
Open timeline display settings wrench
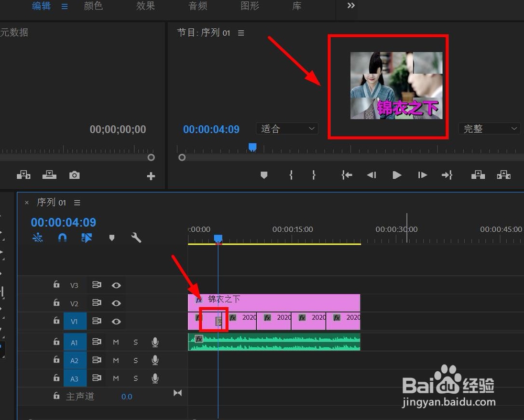(x=136, y=238)
